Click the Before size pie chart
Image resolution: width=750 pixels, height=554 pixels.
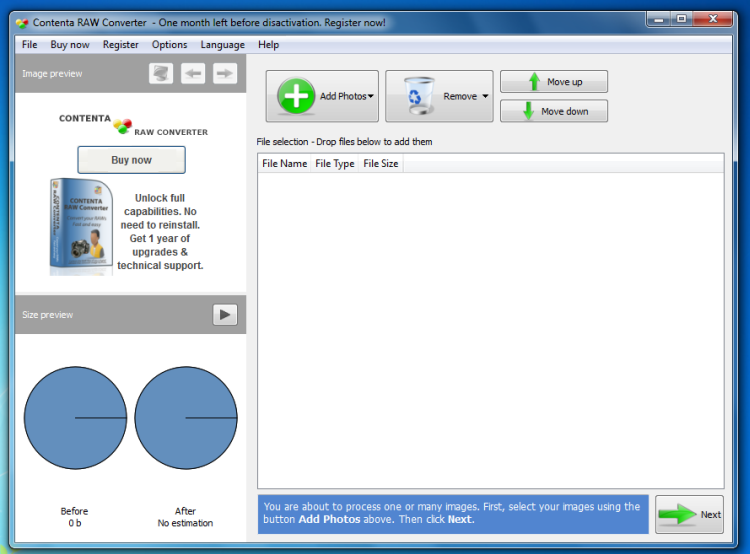pos(76,418)
